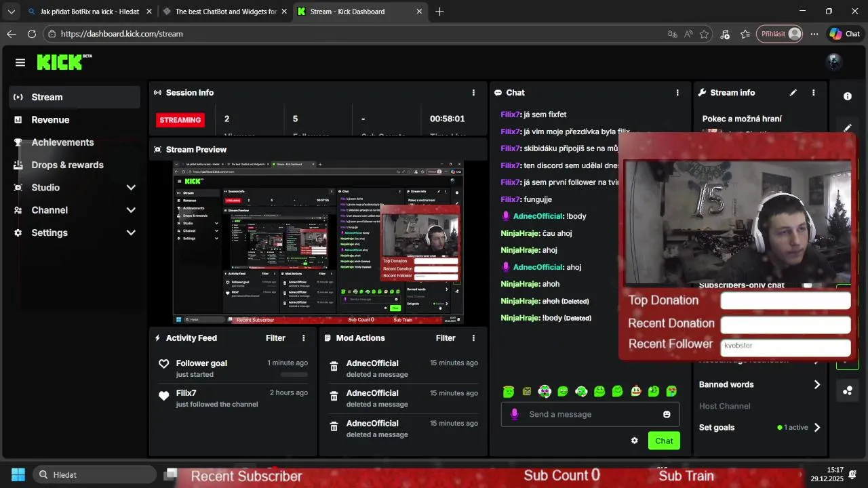The height and width of the screenshot is (488, 868).
Task: Insert the last emote with heart eyes
Action: point(671,391)
